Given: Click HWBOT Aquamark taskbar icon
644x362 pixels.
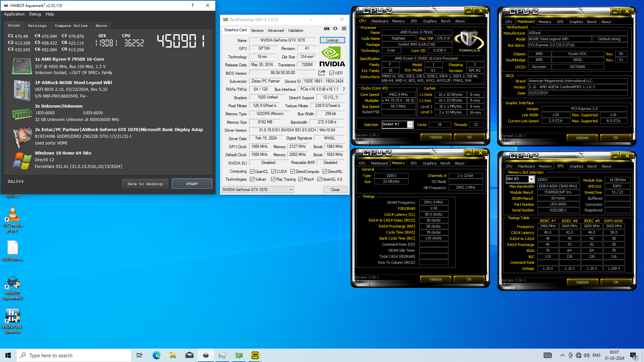Looking at the screenshot, I should coord(206,355).
